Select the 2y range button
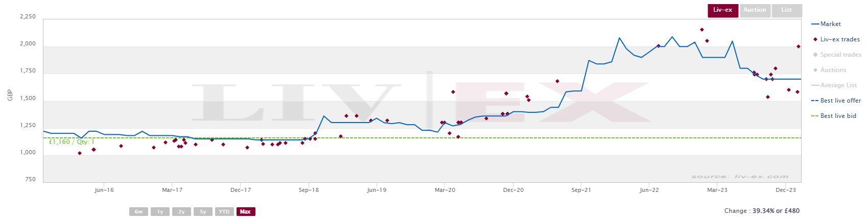Viewport: 868px width, 219px height. point(181,212)
